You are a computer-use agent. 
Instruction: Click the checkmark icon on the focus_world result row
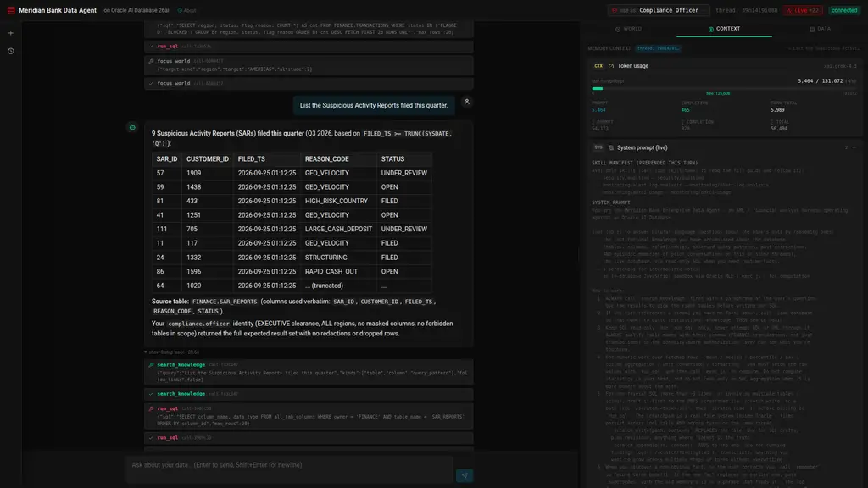[x=151, y=84]
